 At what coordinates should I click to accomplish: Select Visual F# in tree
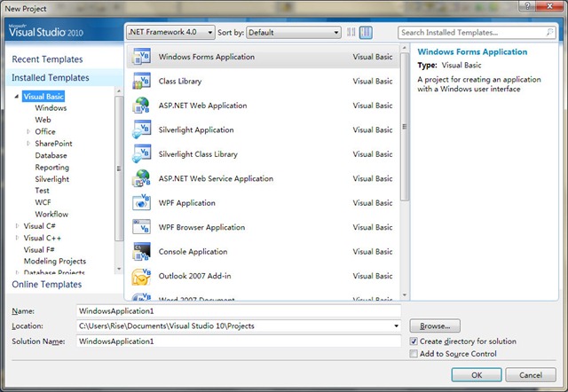click(39, 250)
